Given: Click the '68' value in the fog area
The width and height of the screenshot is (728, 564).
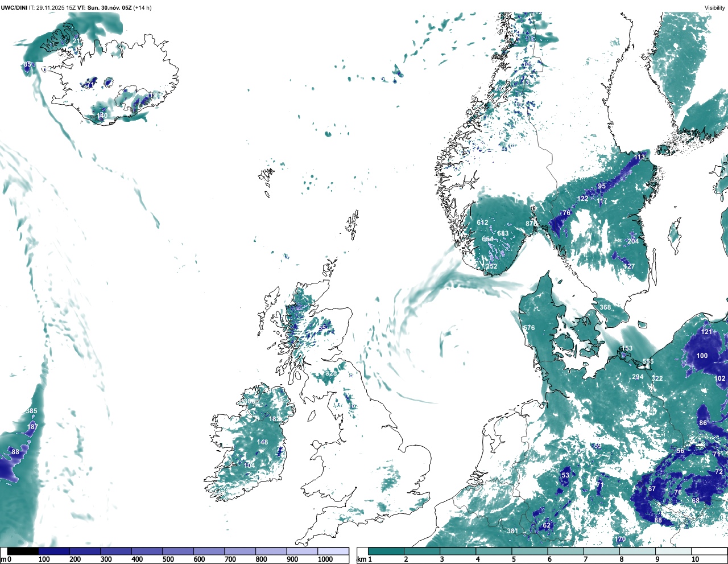Looking at the screenshot, I should pyautogui.click(x=696, y=501).
